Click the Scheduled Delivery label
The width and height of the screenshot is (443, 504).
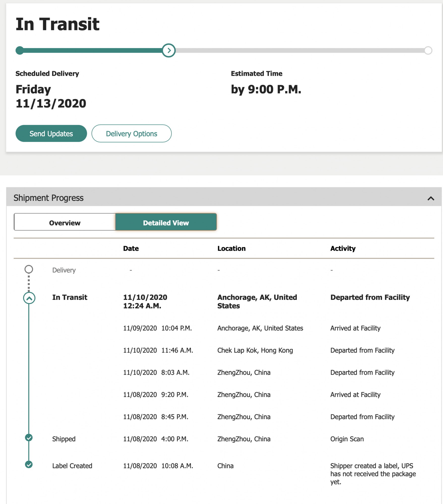(47, 74)
